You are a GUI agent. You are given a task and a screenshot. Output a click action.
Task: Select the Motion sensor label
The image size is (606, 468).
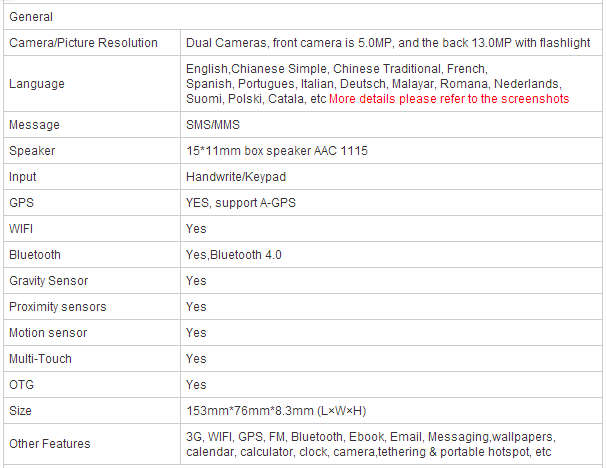tap(48, 333)
